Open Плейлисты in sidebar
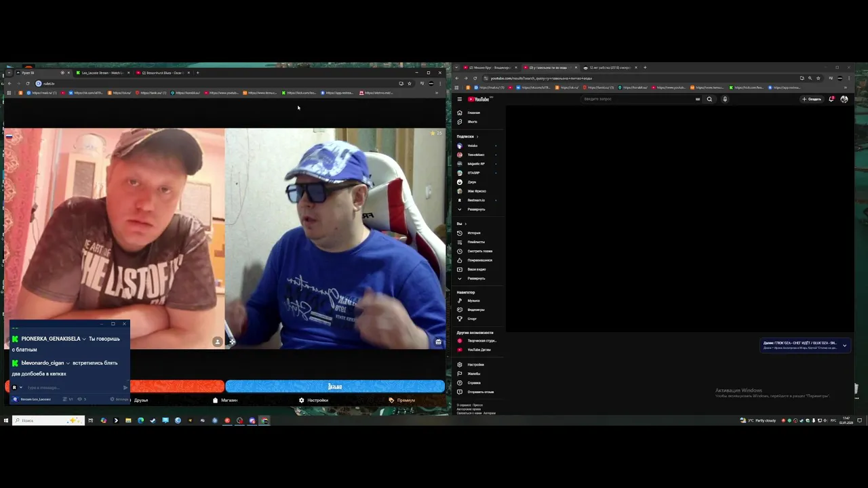868x488 pixels. point(477,242)
